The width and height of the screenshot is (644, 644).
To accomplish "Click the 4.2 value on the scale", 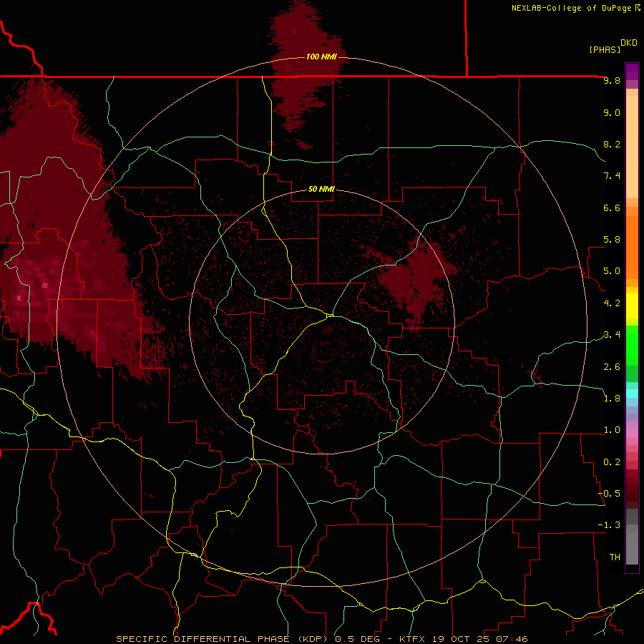I will tap(612, 303).
